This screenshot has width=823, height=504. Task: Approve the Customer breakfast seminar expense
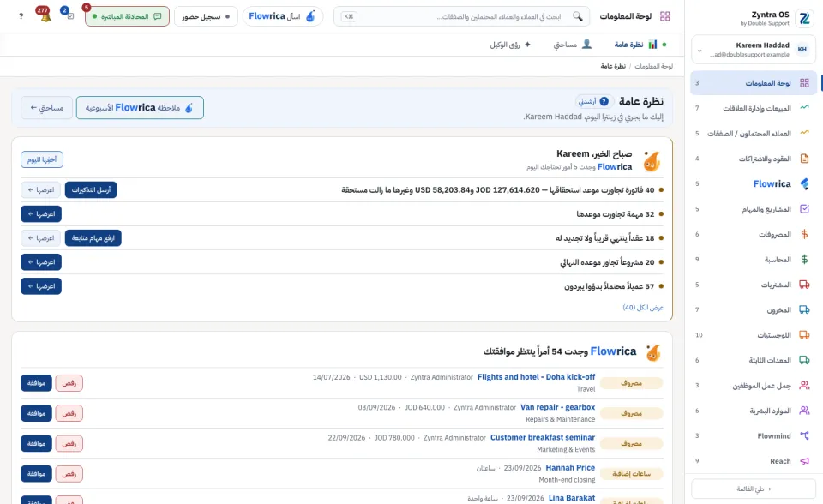[x=36, y=444]
